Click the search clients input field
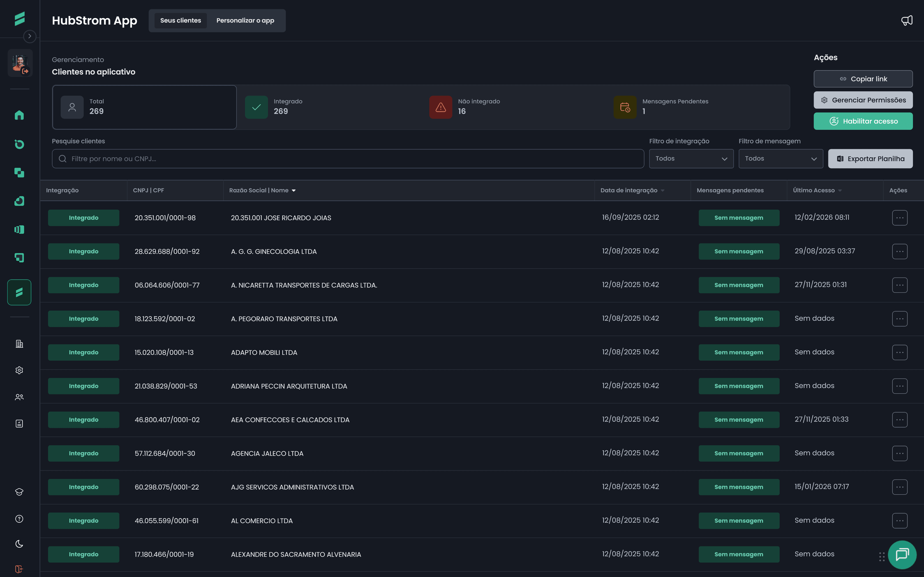This screenshot has height=577, width=924. 347,159
